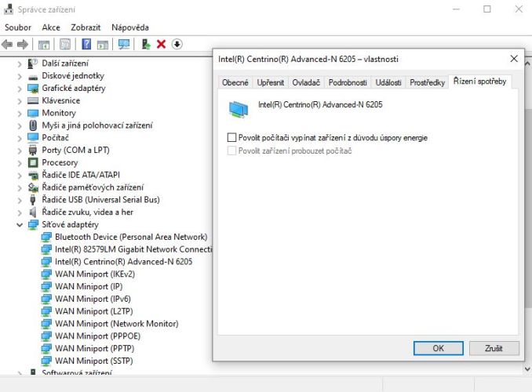
Task: Click the Procesory chip icon
Action: 33,162
